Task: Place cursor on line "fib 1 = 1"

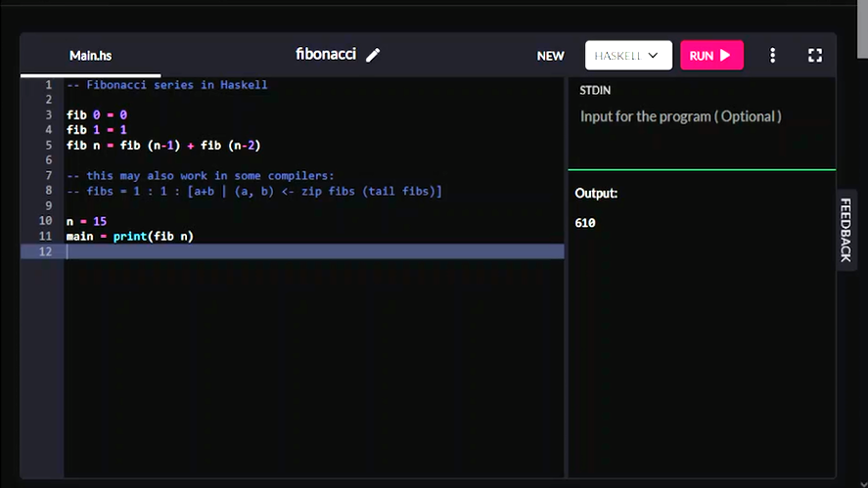Action: coord(97,129)
